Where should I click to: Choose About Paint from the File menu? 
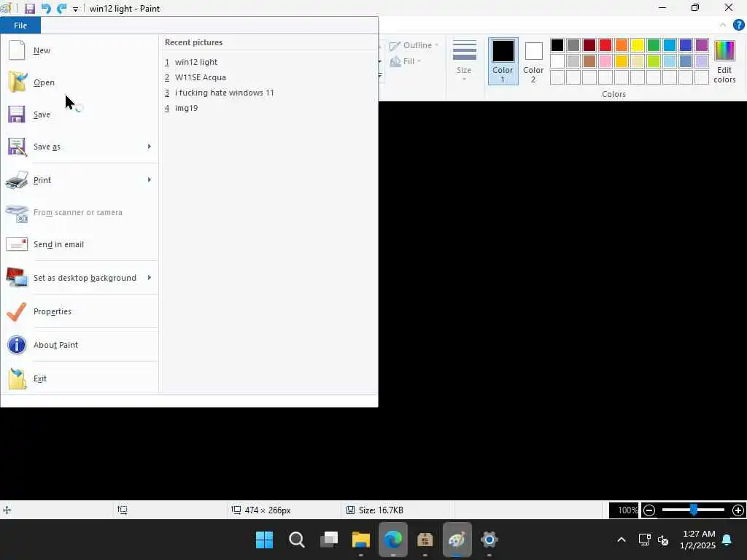tap(80, 345)
